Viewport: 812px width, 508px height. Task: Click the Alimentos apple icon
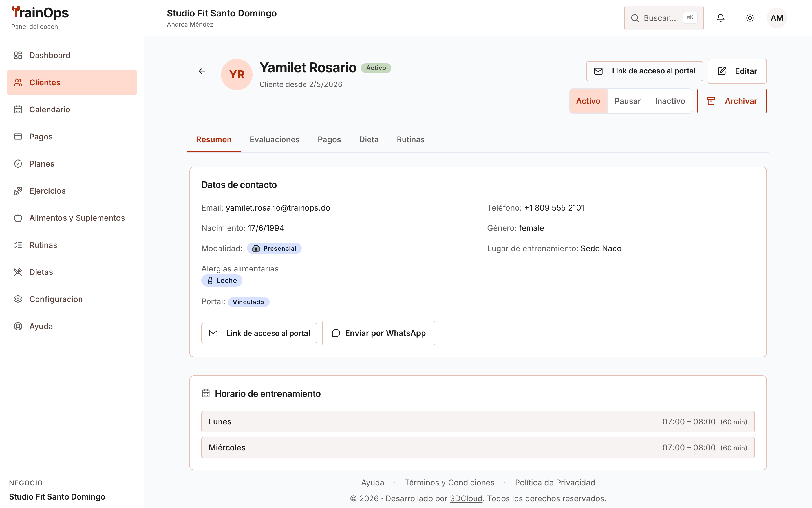pos(18,218)
